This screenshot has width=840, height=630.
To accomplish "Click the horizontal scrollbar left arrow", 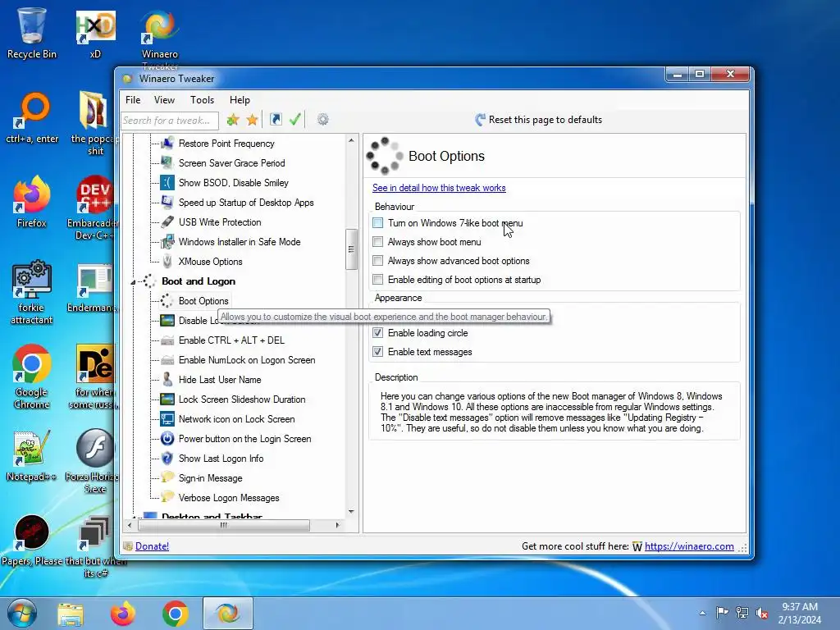I will click(129, 525).
